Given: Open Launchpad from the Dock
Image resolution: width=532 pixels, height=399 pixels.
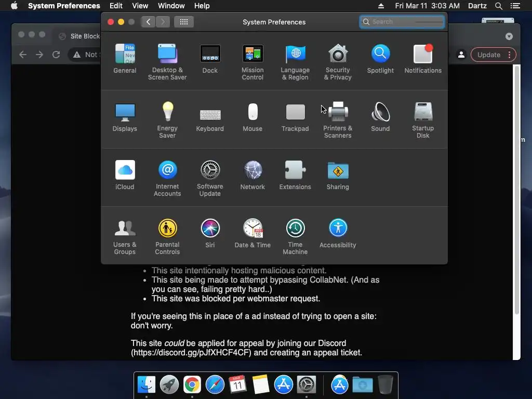Looking at the screenshot, I should pos(169,385).
